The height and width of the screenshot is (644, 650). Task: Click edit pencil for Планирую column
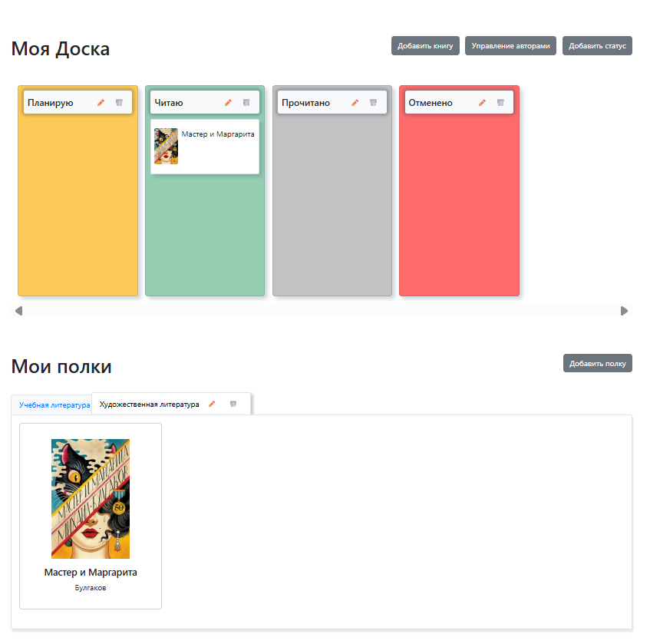click(x=101, y=103)
